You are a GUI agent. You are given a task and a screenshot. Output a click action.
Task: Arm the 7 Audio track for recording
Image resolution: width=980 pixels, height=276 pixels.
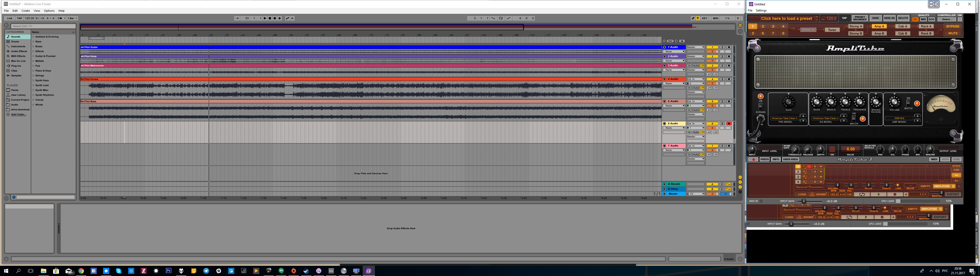(729, 146)
